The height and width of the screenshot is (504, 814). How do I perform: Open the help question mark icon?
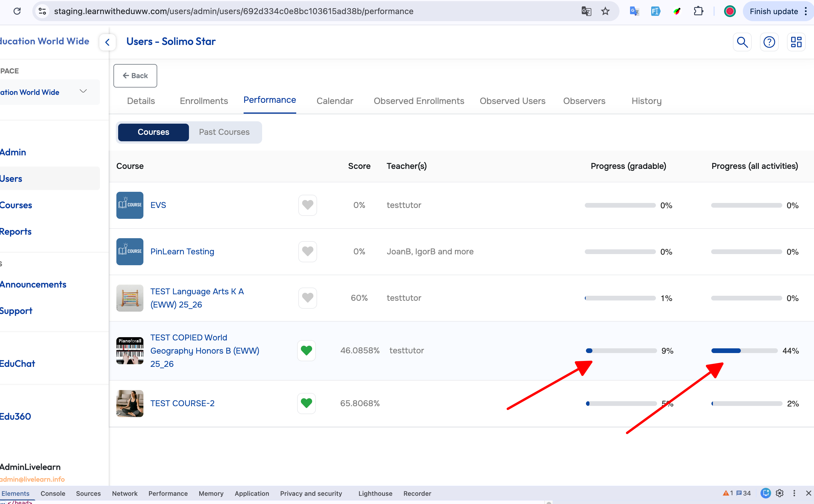pyautogui.click(x=769, y=42)
